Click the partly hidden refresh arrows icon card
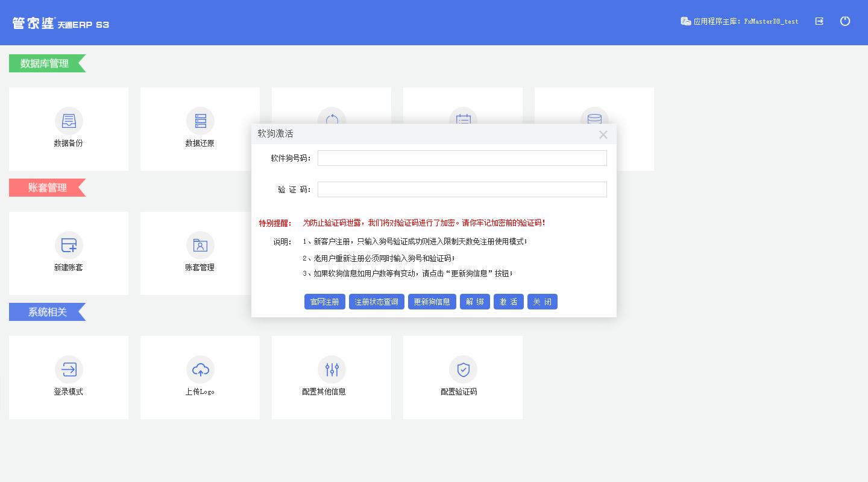Image resolution: width=868 pixels, height=482 pixels. pyautogui.click(x=332, y=115)
